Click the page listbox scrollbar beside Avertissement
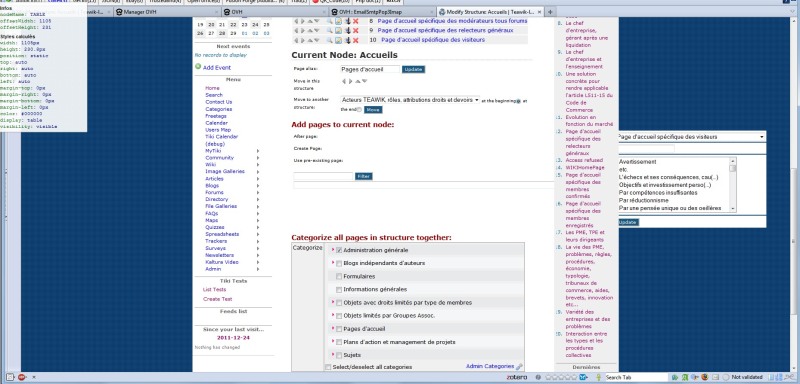The image size is (800, 384). coord(733,185)
